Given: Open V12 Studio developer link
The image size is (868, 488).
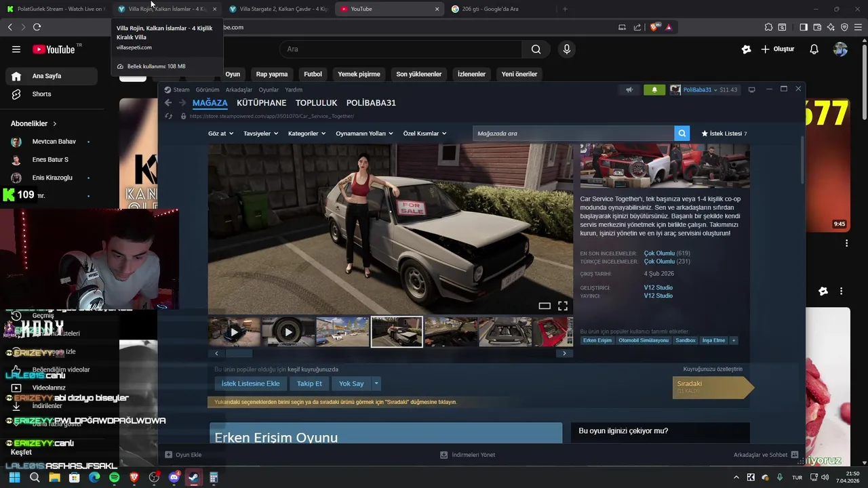Looking at the screenshot, I should point(658,287).
